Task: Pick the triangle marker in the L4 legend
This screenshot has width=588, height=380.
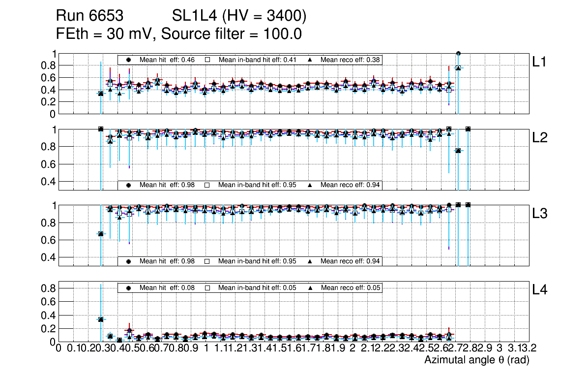Action: pyautogui.click(x=310, y=287)
